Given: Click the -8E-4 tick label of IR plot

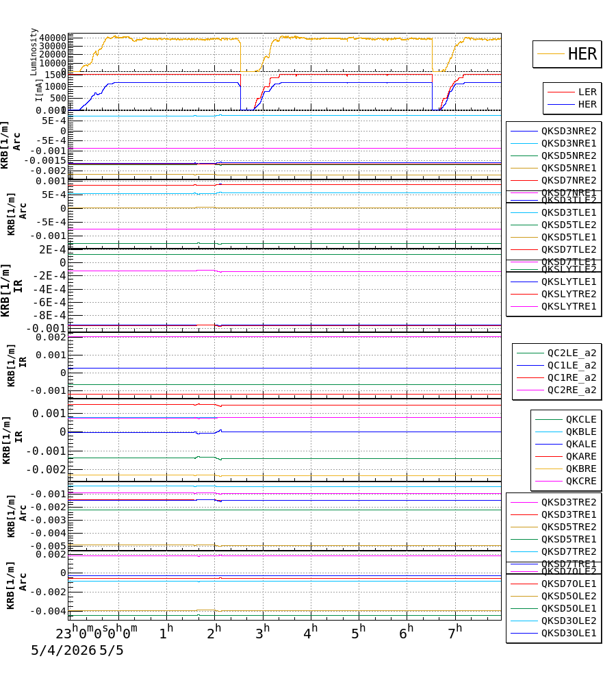Looking at the screenshot, I should click(x=50, y=316).
